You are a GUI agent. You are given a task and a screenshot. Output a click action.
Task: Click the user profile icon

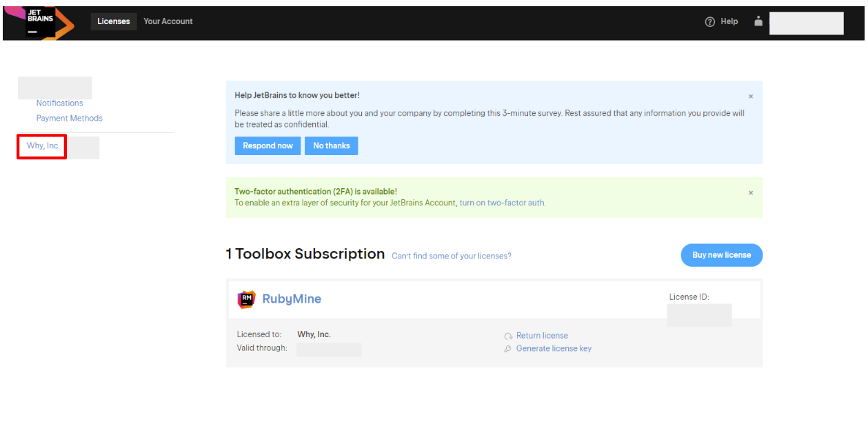tap(758, 21)
